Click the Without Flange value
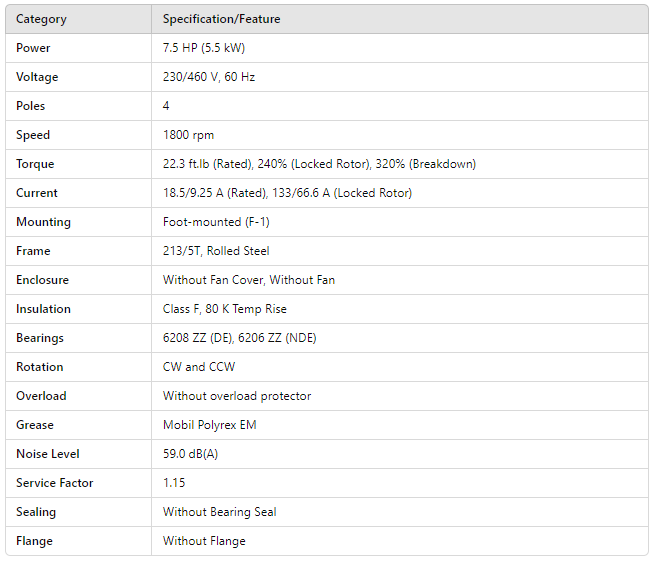Screen dimensions: 657x562 point(204,541)
